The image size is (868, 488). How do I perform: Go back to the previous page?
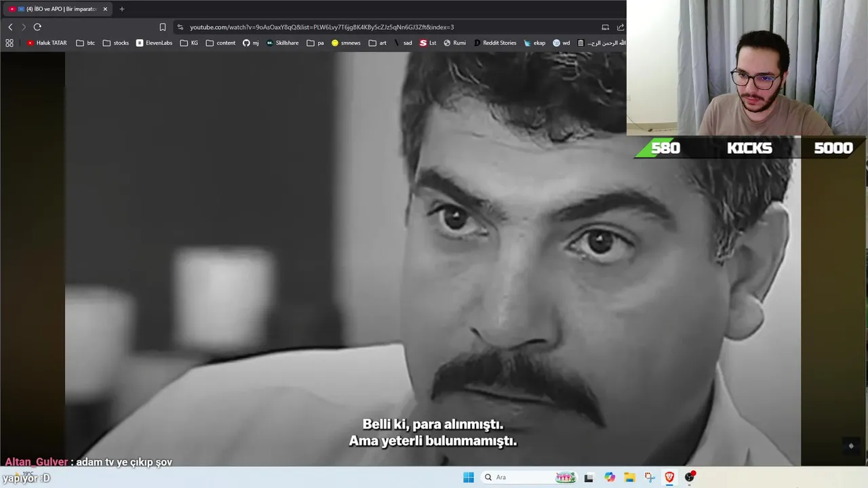(10, 27)
